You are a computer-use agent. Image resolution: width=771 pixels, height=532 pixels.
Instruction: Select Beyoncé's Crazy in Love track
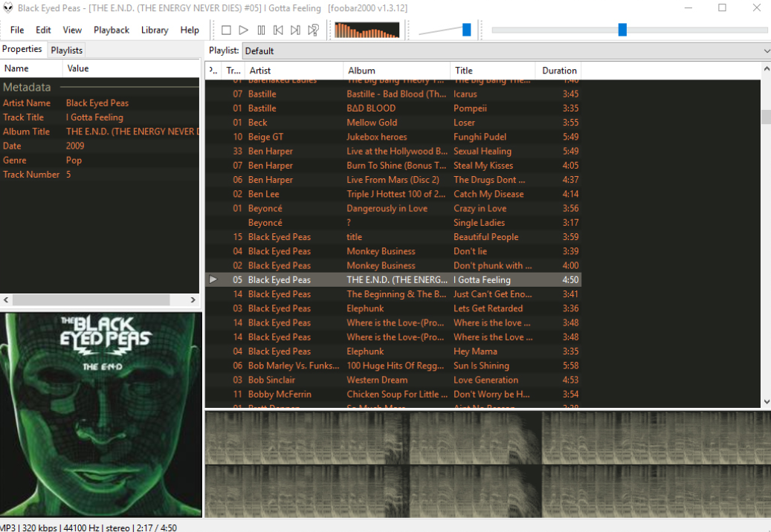click(x=393, y=208)
